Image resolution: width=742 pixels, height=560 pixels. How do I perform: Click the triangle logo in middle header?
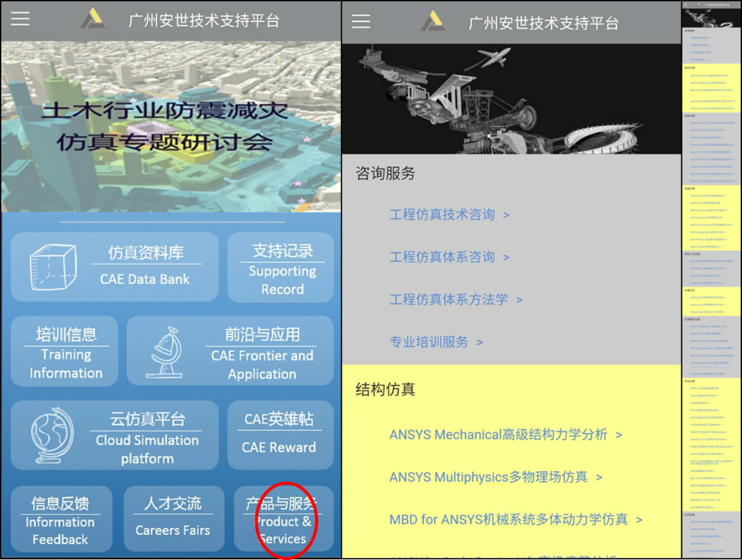[432, 21]
